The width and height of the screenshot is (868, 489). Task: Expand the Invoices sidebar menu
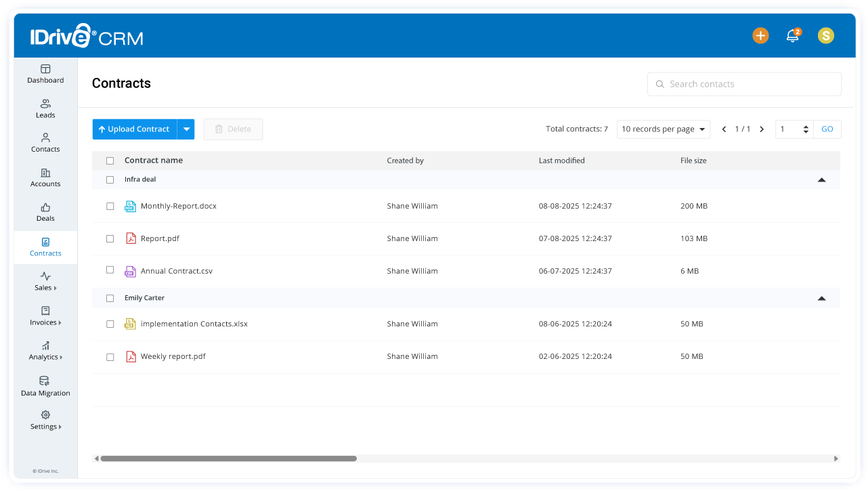pos(45,317)
